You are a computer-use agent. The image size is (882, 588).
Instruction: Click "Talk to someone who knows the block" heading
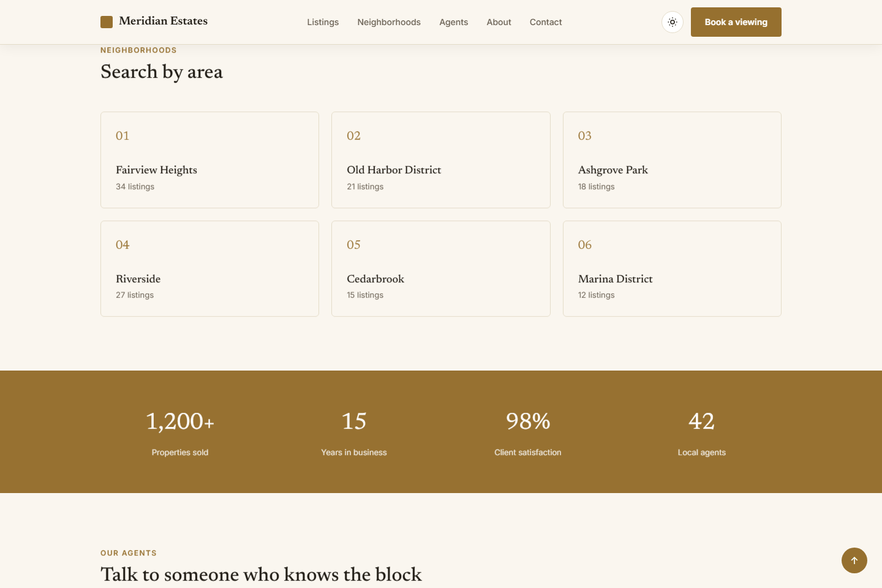262,575
